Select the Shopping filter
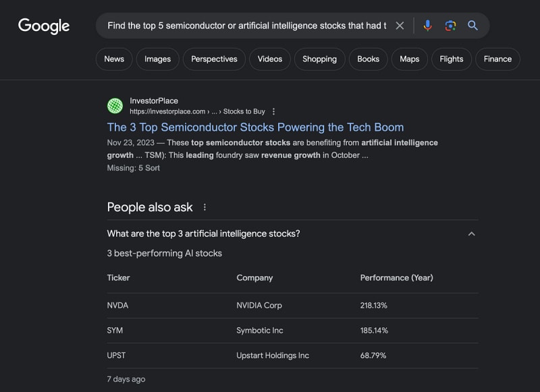The image size is (540, 392). (x=319, y=59)
